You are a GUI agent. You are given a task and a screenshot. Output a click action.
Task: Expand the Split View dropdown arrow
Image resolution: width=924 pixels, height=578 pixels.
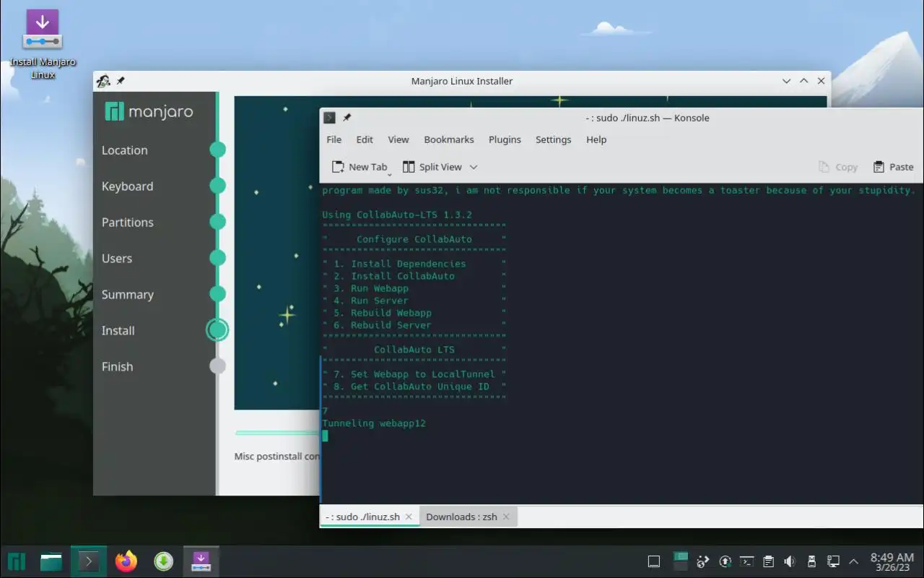[x=474, y=167]
